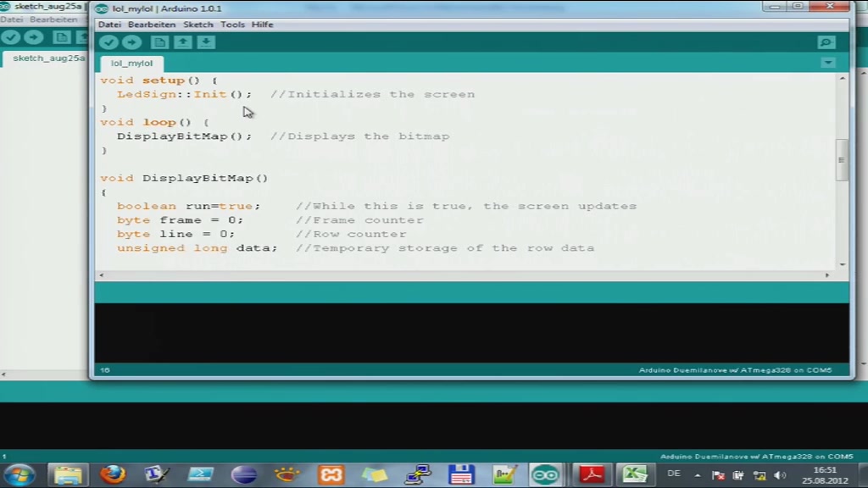
Task: Click New icon in background sketch_aug25a window
Action: pyautogui.click(x=61, y=37)
